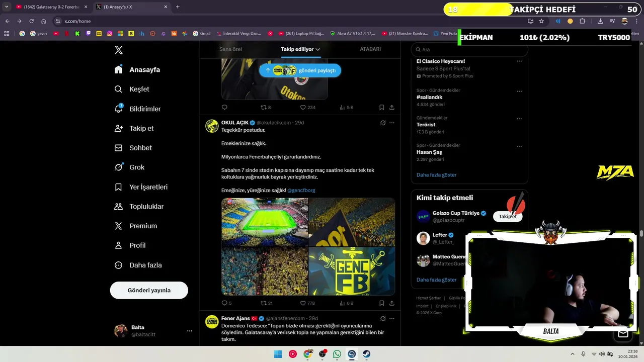Open Topluluklar communities page
Viewport: 644px width, 362px height.
pyautogui.click(x=139, y=207)
